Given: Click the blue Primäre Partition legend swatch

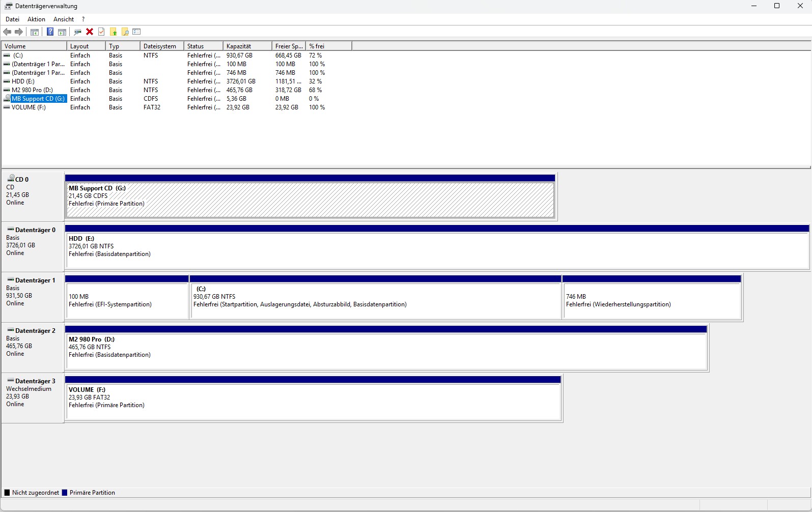Looking at the screenshot, I should pyautogui.click(x=65, y=493).
